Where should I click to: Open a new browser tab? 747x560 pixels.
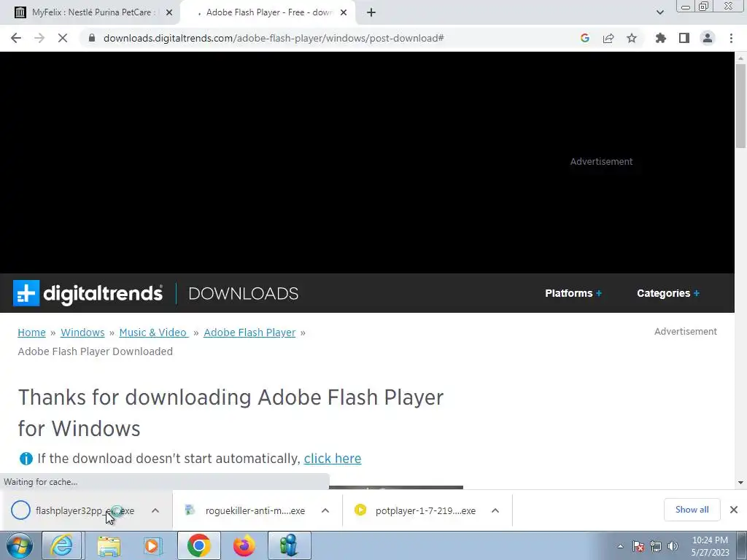tap(371, 12)
